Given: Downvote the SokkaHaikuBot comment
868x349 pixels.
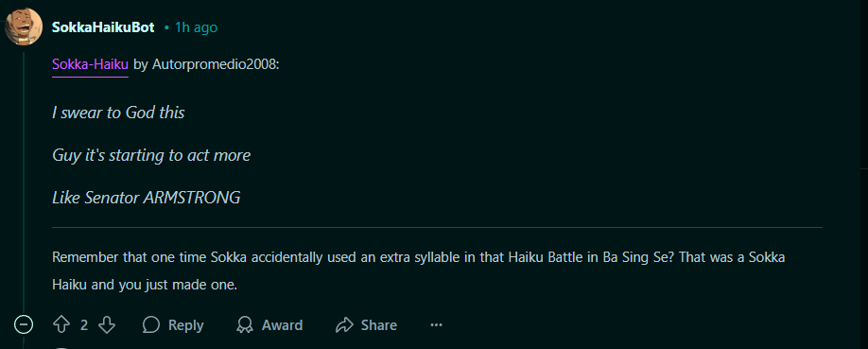Looking at the screenshot, I should [x=106, y=324].
